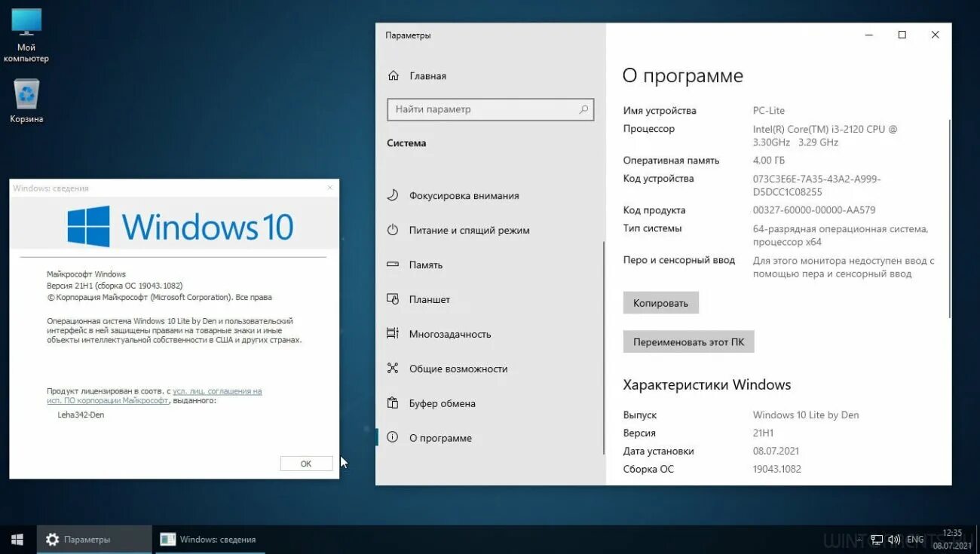This screenshot has width=980, height=554.
Task: Show hidden tray icons
Action: pos(861,540)
